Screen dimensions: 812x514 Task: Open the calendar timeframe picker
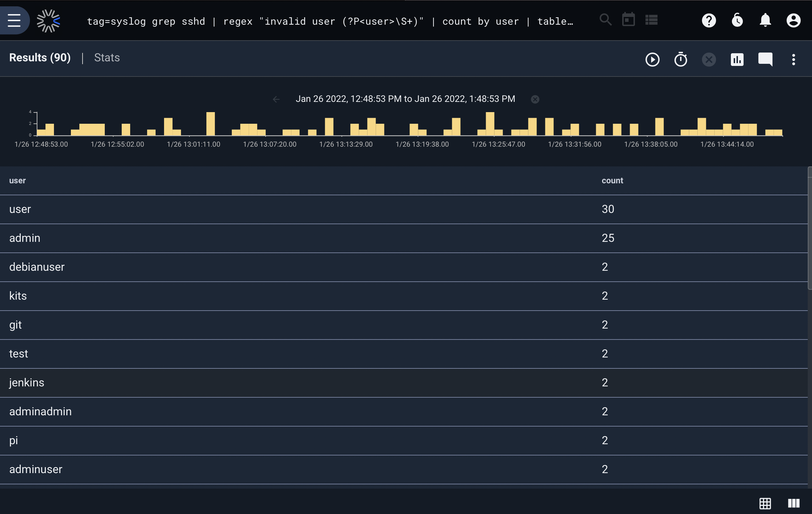coord(629,20)
